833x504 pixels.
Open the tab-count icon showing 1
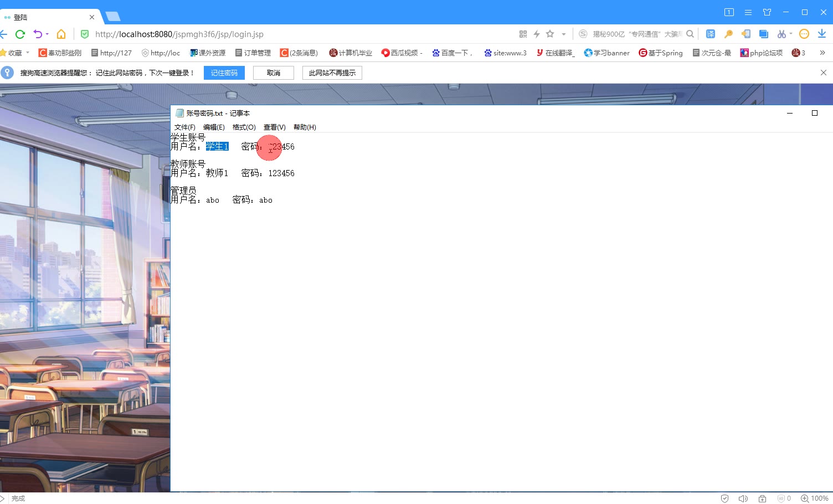pyautogui.click(x=729, y=12)
